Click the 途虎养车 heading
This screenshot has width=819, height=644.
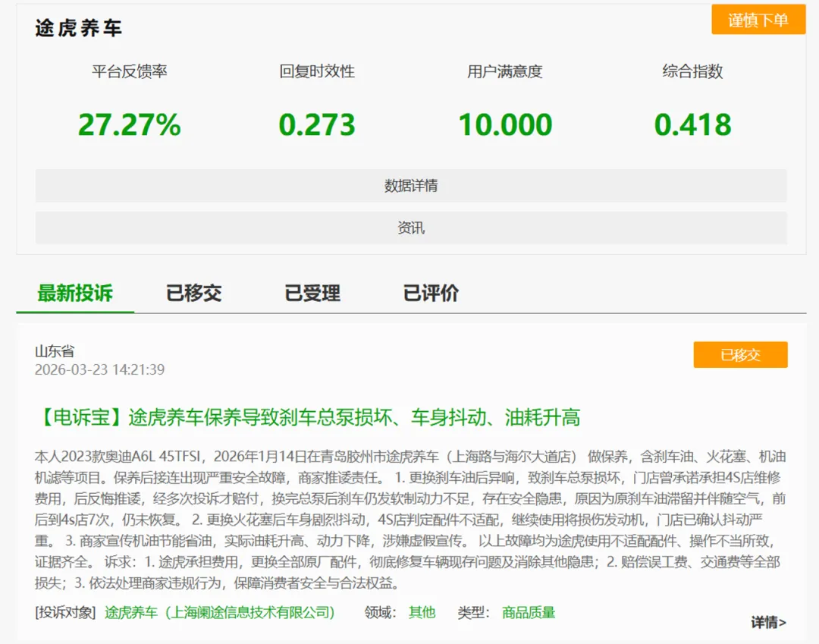coord(79,27)
